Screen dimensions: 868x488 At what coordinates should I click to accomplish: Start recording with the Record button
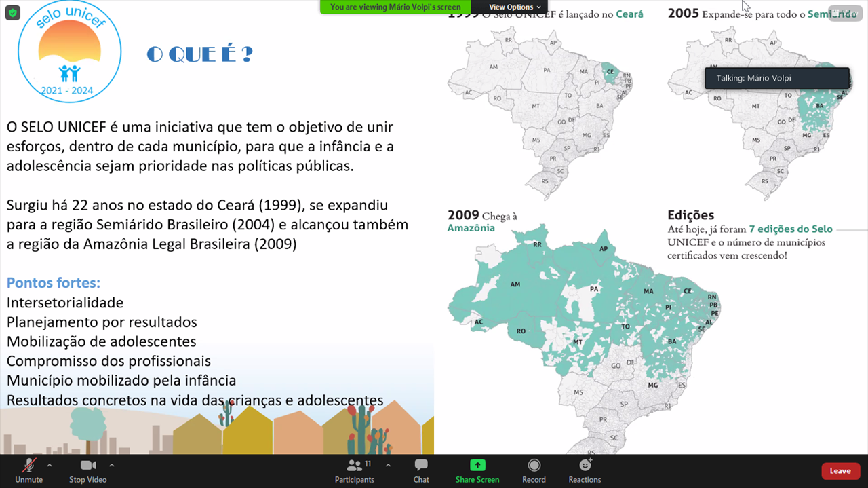[x=534, y=470]
